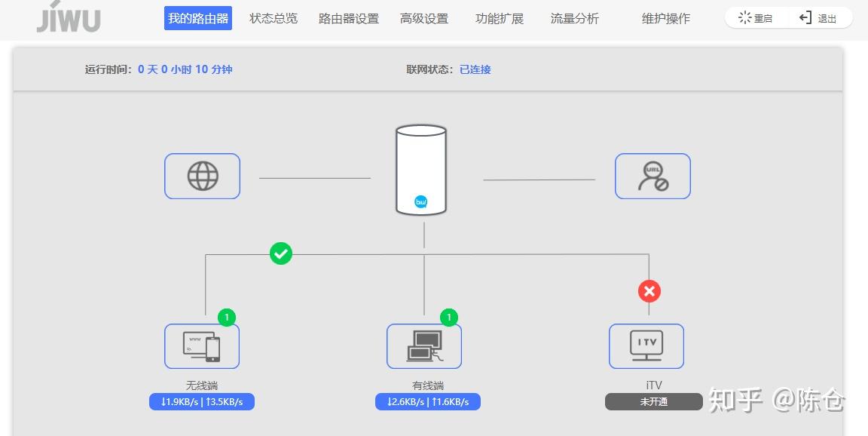Click the 已连接 connection status text
Image resolution: width=868 pixels, height=436 pixels.
click(473, 69)
